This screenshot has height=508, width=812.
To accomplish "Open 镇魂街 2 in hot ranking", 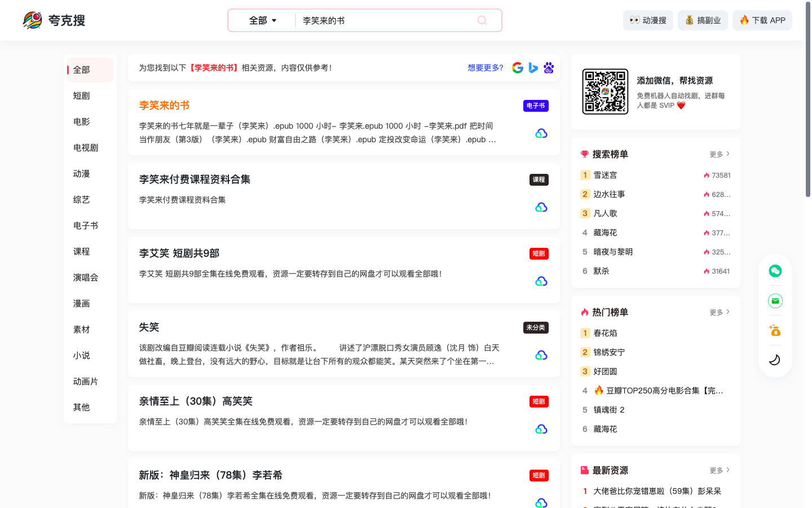I will (609, 410).
